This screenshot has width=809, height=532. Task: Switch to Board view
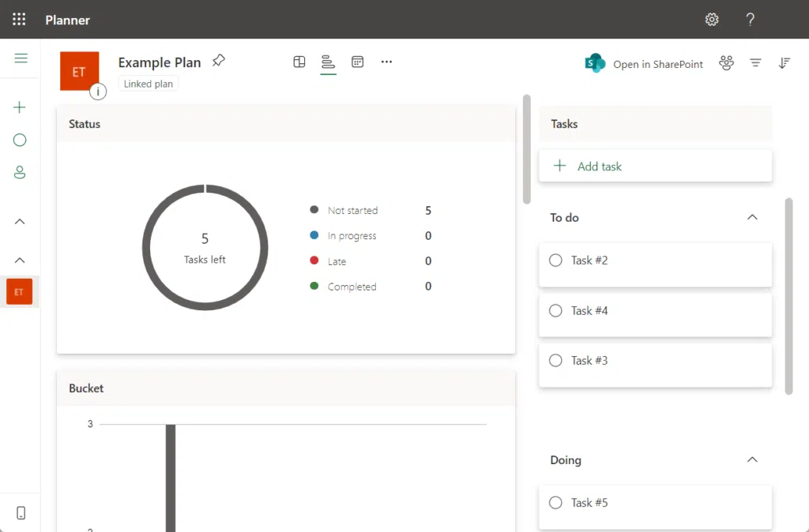299,62
